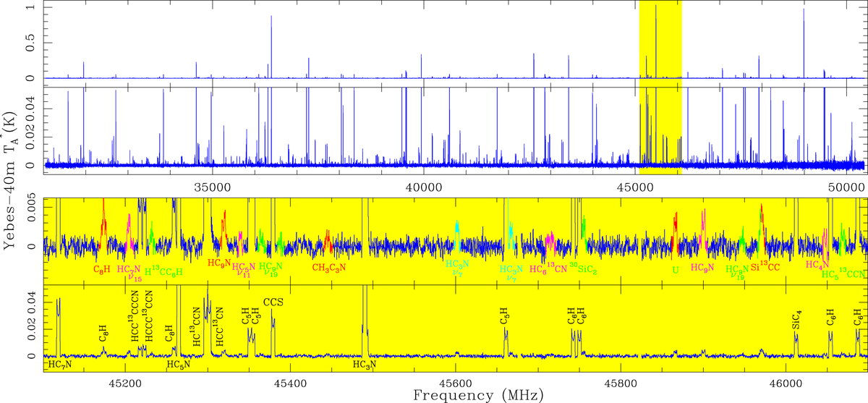Select the red CH3C3N line label

coord(330,268)
